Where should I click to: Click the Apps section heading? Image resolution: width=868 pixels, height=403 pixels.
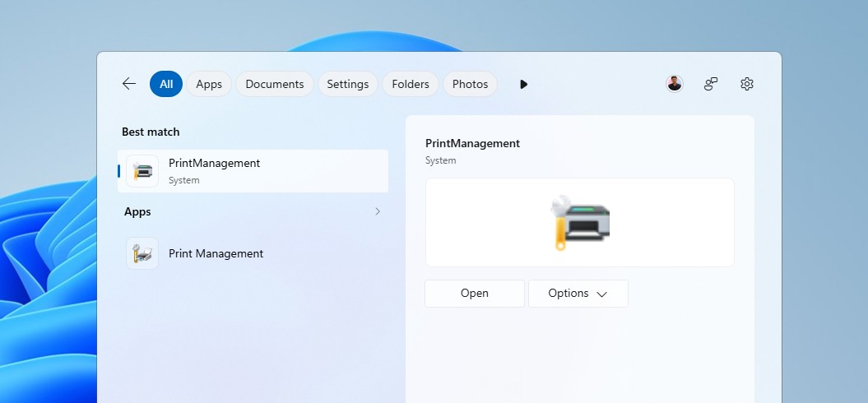[x=137, y=211]
